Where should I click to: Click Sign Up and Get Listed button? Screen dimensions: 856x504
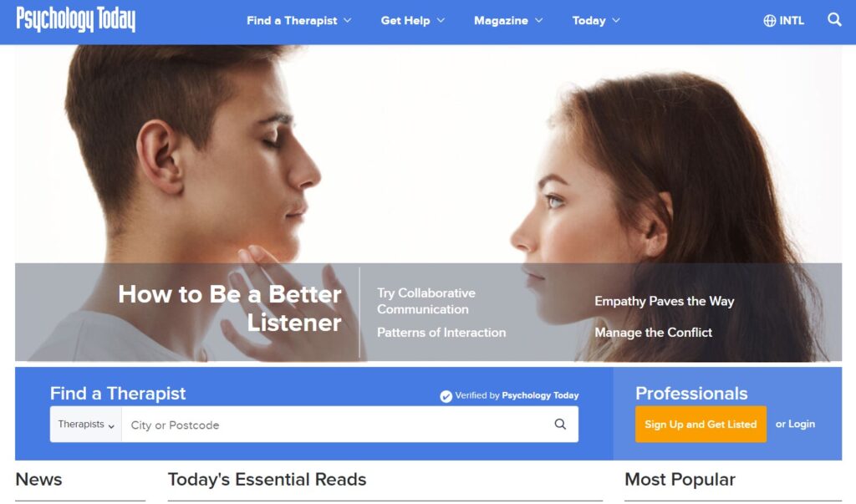click(x=701, y=425)
